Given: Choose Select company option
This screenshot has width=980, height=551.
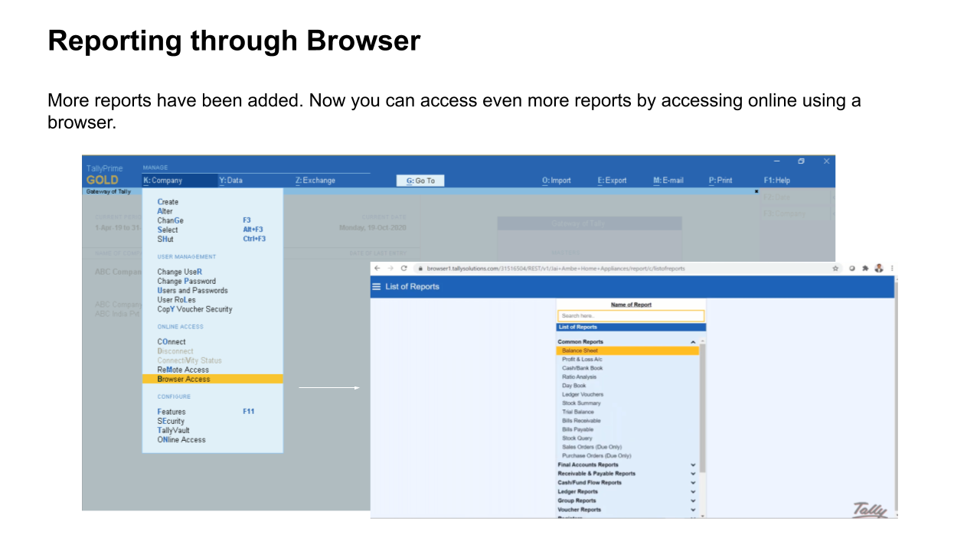Looking at the screenshot, I should [168, 230].
